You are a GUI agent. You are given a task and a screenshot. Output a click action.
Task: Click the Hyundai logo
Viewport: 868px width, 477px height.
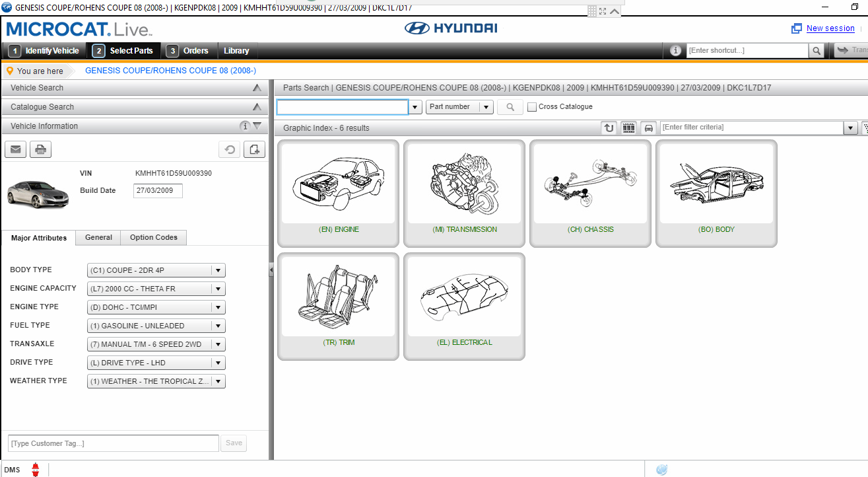(451, 28)
